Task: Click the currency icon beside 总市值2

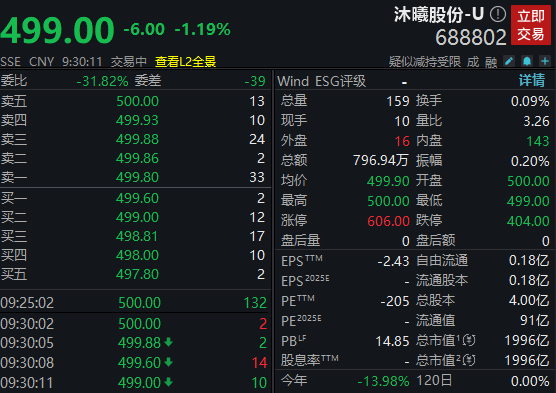Action: [x=469, y=360]
